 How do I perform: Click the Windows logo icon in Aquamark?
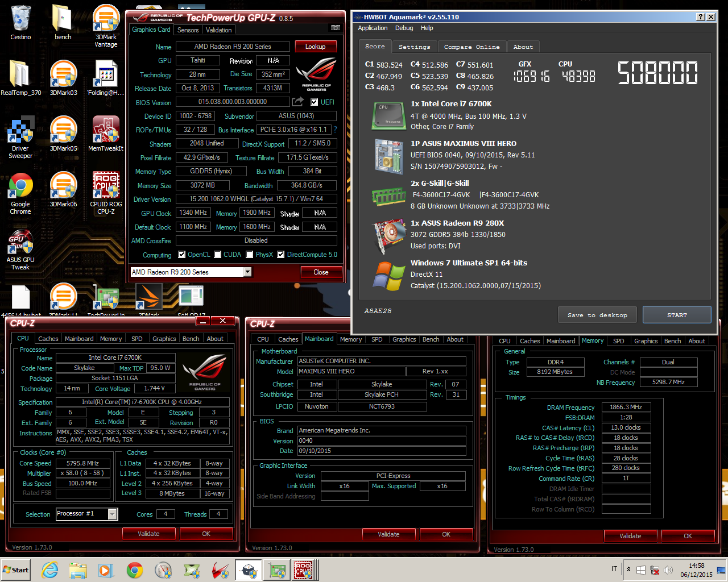tap(389, 276)
